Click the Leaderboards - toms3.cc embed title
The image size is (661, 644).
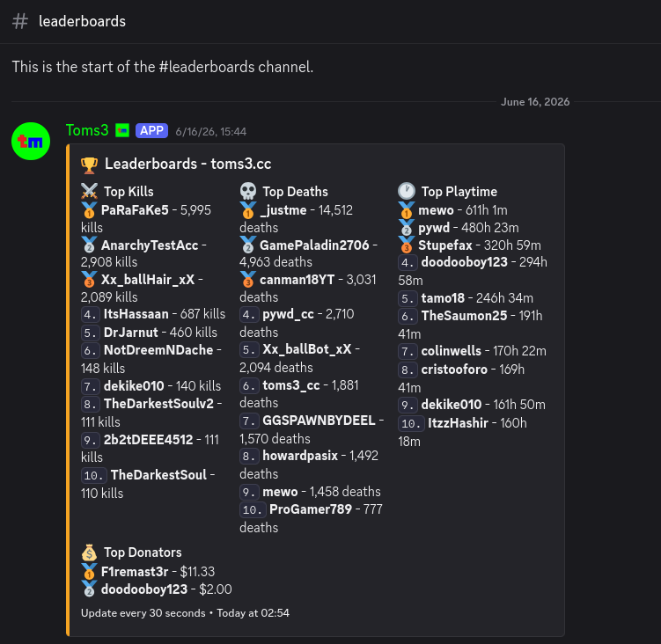(188, 164)
